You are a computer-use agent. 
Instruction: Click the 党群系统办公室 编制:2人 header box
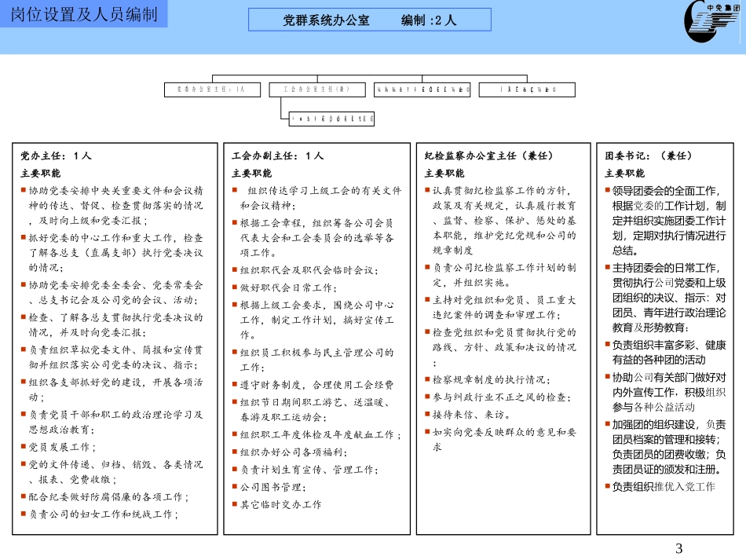coord(370,20)
